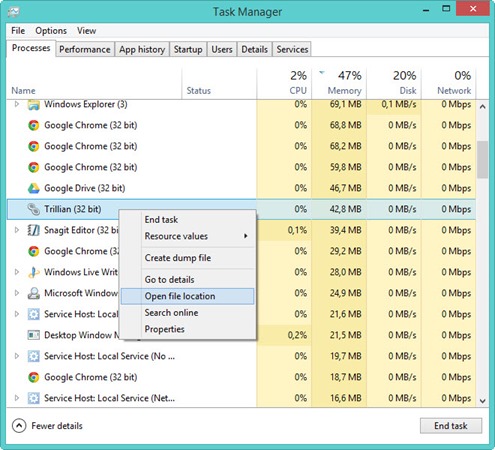The width and height of the screenshot is (495, 450).
Task: Click the Chrome icon in the 29,2 MB row
Action: coord(33,251)
